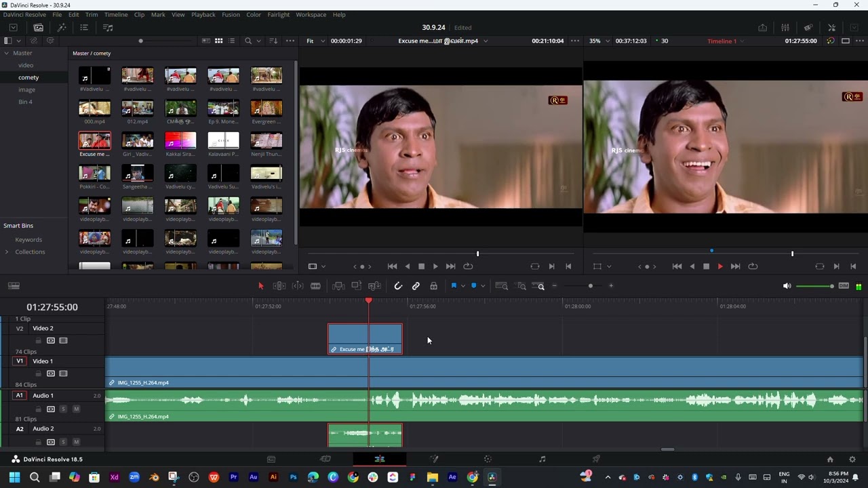868x488 pixels.
Task: Open marker color dropdown arrow
Action: (483, 286)
